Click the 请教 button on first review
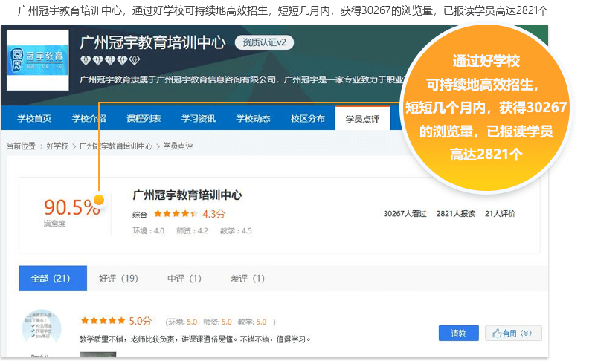 (458, 334)
